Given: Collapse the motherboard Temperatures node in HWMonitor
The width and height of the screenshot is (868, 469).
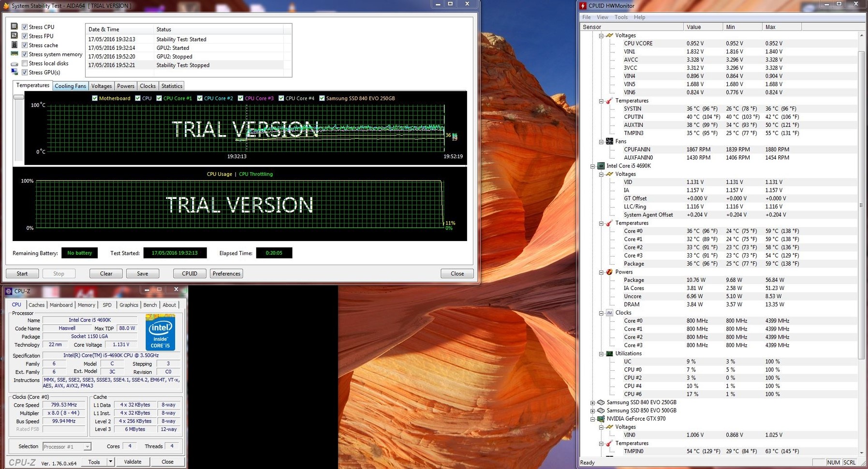Looking at the screenshot, I should [x=601, y=101].
